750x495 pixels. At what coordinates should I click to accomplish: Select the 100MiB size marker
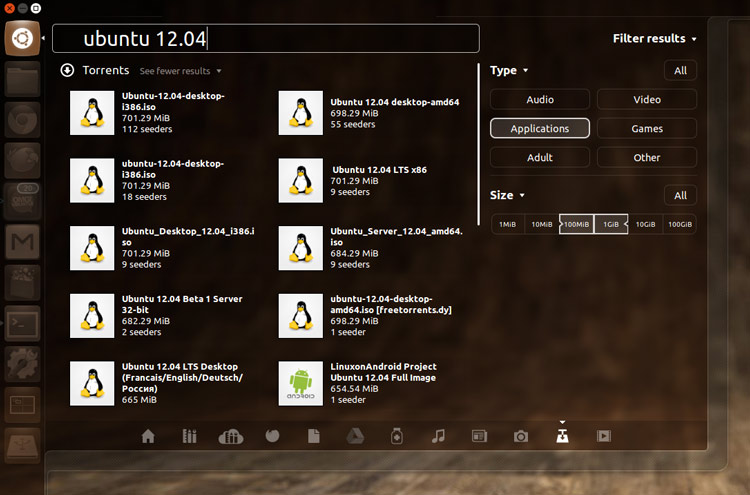coord(576,224)
